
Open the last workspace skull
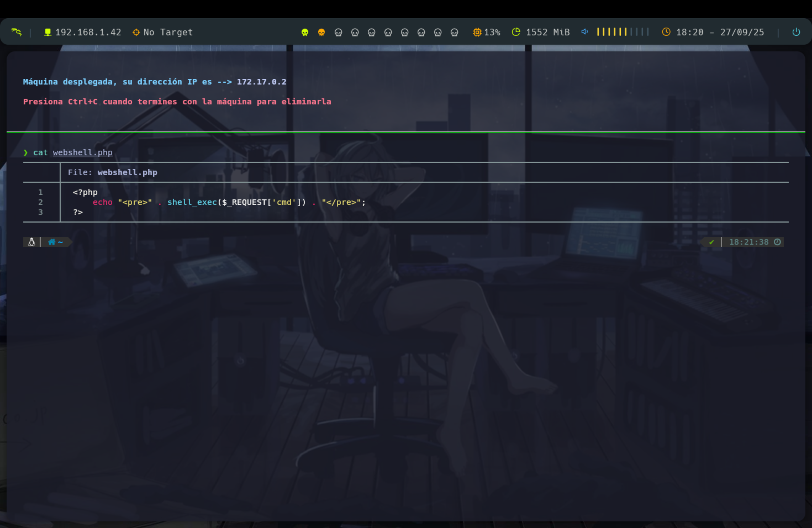[x=454, y=32]
